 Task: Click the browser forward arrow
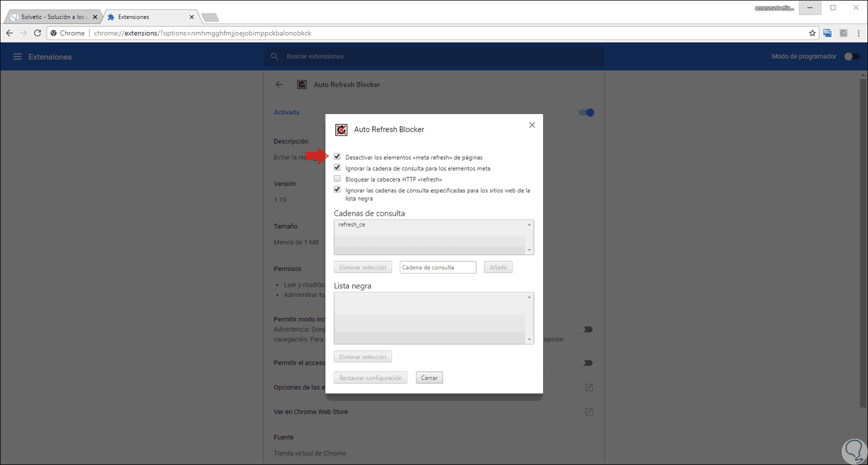pos(23,33)
